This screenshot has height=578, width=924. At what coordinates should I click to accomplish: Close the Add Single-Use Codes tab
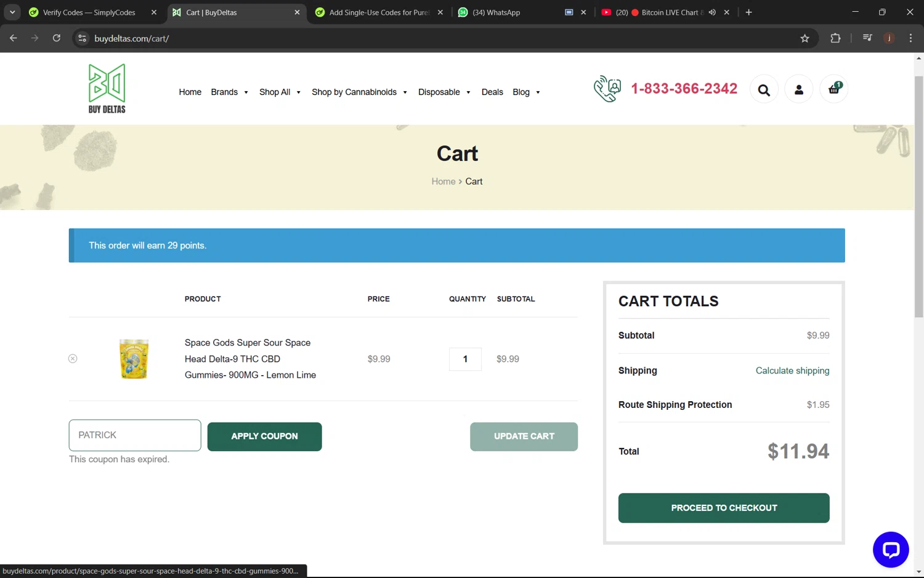(440, 12)
